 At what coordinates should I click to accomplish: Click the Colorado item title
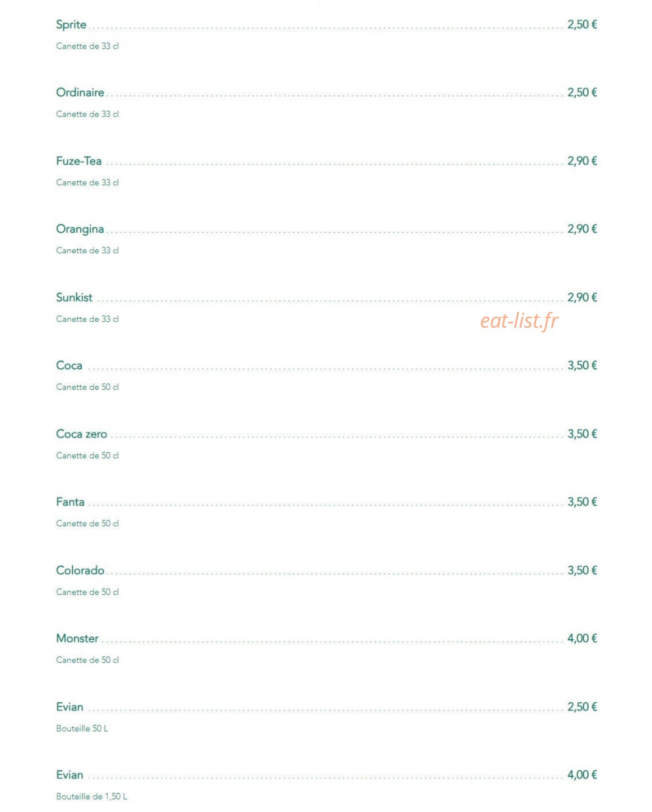(x=80, y=571)
